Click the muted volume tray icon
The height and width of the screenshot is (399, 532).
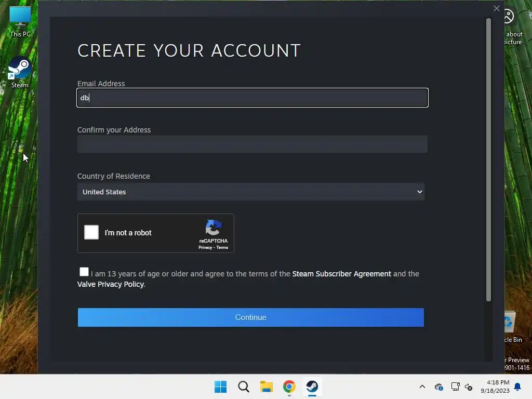coord(469,387)
